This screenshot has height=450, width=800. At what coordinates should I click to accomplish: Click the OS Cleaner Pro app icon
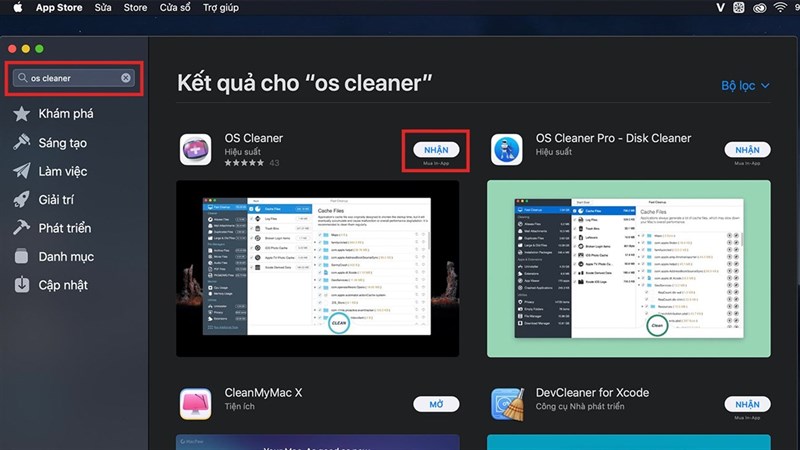coord(507,149)
